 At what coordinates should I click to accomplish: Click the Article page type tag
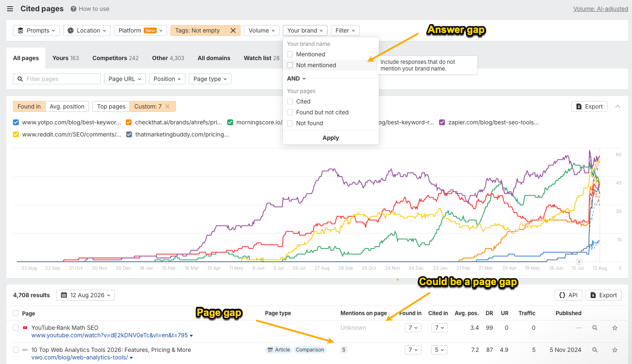tap(279, 350)
